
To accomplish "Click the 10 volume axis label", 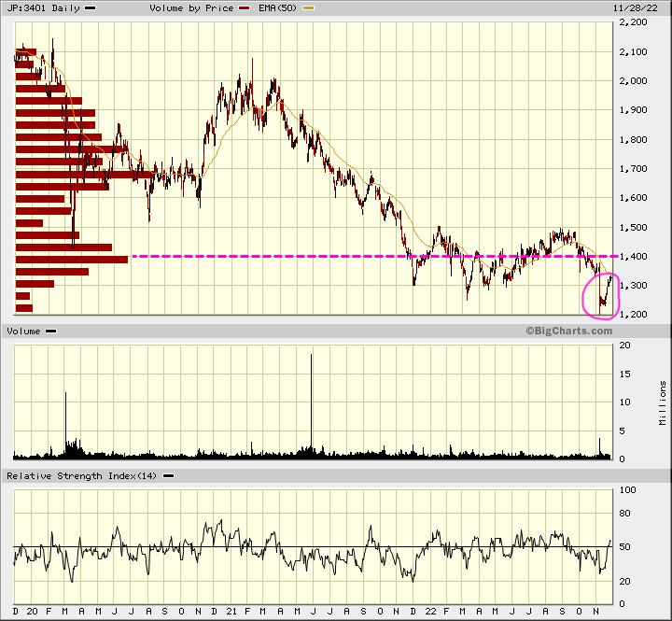I will pos(624,402).
